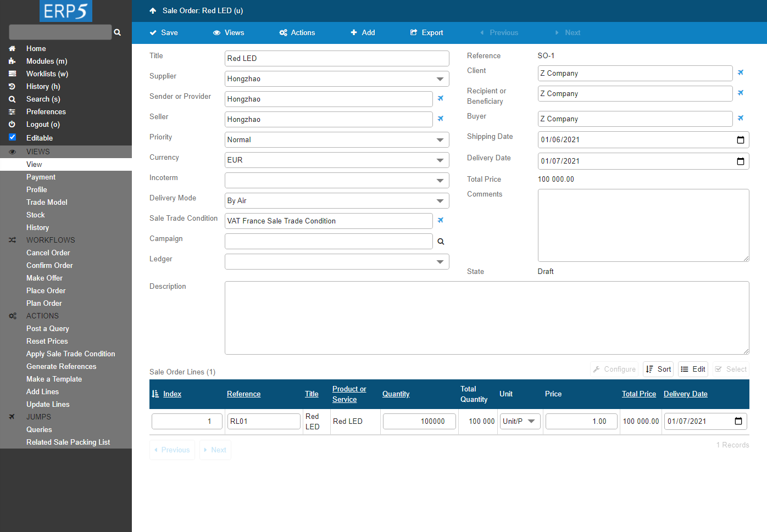Click Add in the toolbar
Image resolution: width=767 pixels, height=532 pixels.
[x=363, y=32]
